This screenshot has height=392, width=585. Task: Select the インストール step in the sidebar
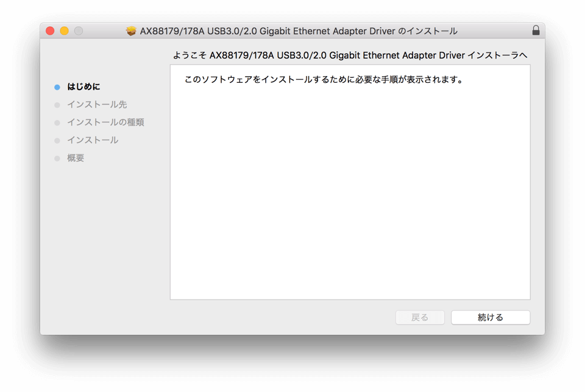[x=93, y=141]
